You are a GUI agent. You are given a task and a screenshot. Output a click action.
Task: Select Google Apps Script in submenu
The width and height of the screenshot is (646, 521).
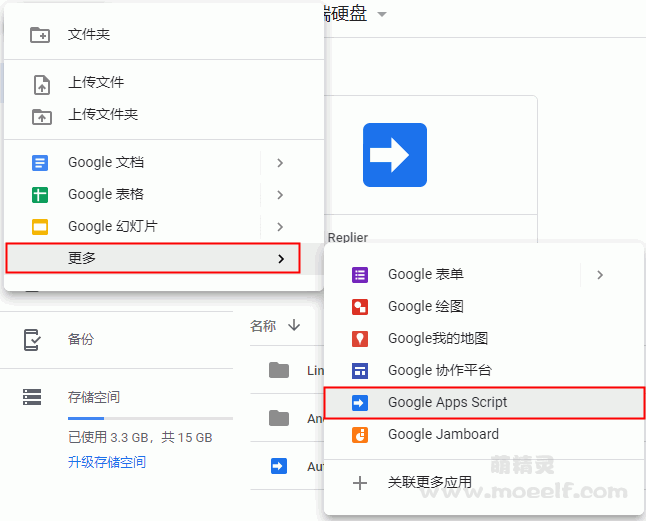484,403
